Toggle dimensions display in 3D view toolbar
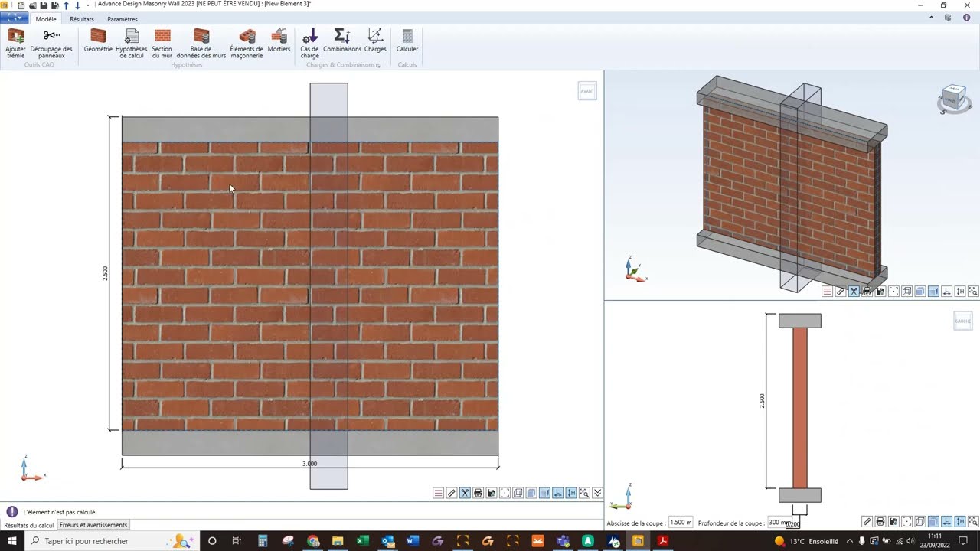The width and height of the screenshot is (980, 551). tap(960, 292)
